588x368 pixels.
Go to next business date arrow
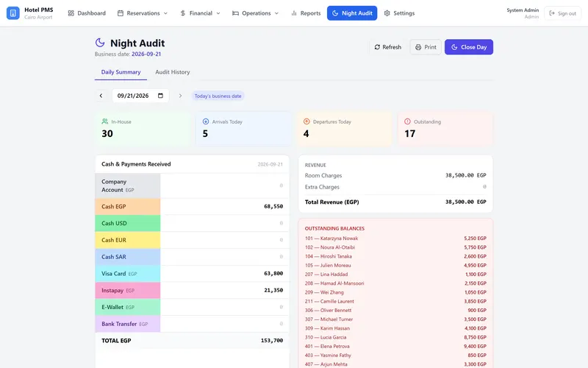point(180,96)
